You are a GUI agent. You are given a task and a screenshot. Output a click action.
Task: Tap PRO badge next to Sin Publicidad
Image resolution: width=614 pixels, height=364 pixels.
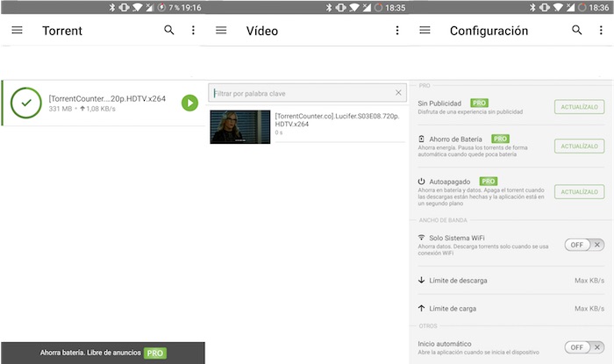click(479, 103)
